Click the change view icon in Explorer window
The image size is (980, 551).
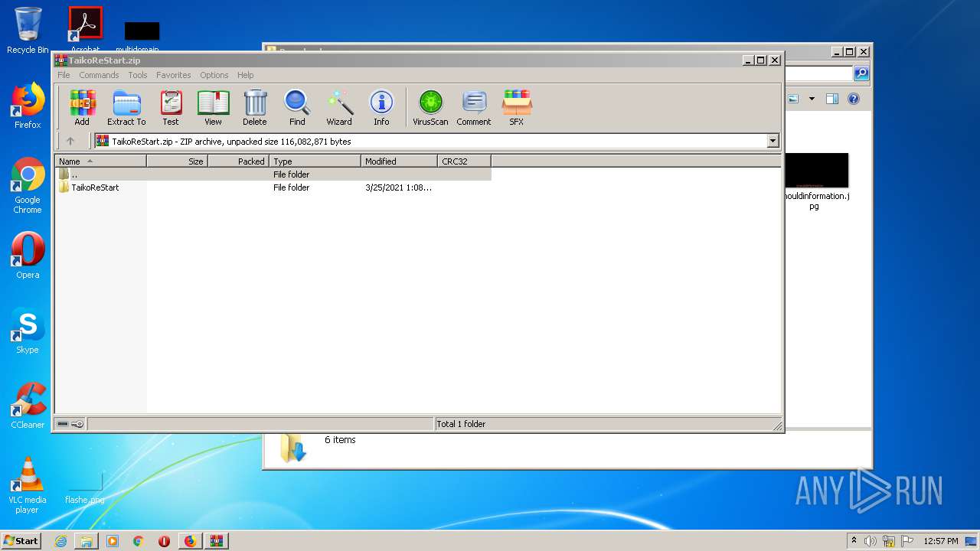click(794, 99)
